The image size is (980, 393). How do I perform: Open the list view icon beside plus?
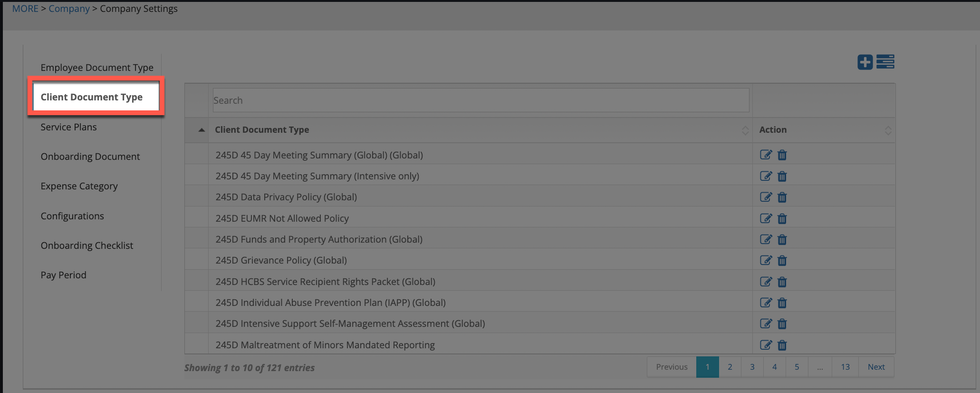[885, 62]
